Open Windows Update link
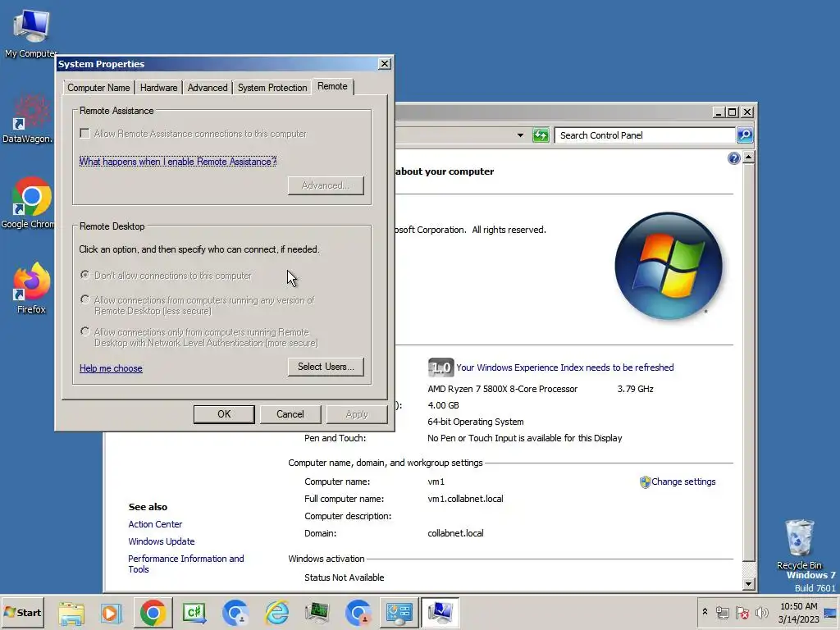 [x=162, y=541]
